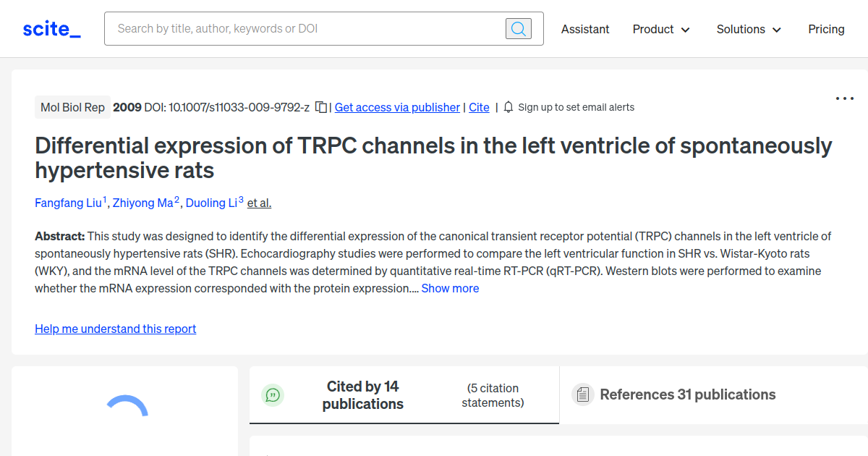Open author profile for Fangfang Liu
868x456 pixels.
67,203
